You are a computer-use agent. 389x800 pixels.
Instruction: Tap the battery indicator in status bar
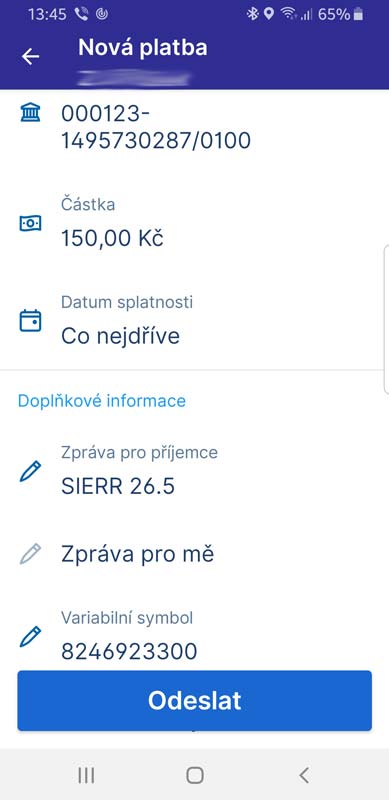tap(358, 14)
